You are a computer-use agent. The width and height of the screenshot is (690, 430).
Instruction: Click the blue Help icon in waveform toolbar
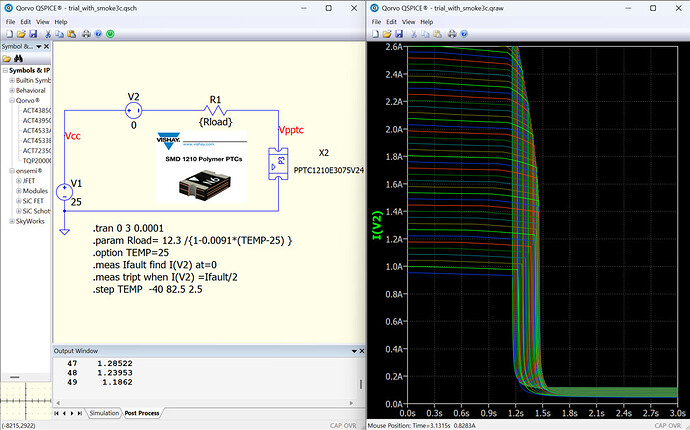tap(464, 34)
